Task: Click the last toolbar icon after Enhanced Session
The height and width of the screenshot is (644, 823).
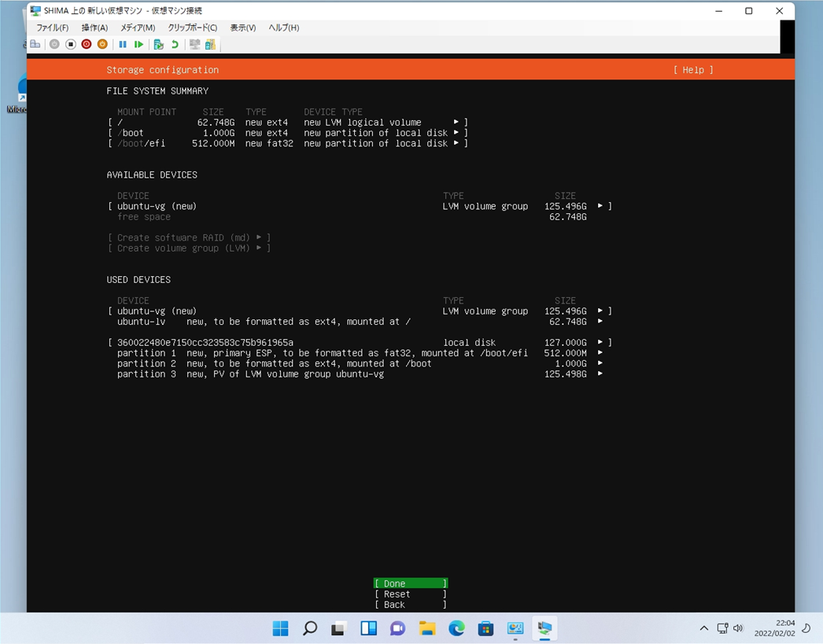Action: (x=211, y=45)
